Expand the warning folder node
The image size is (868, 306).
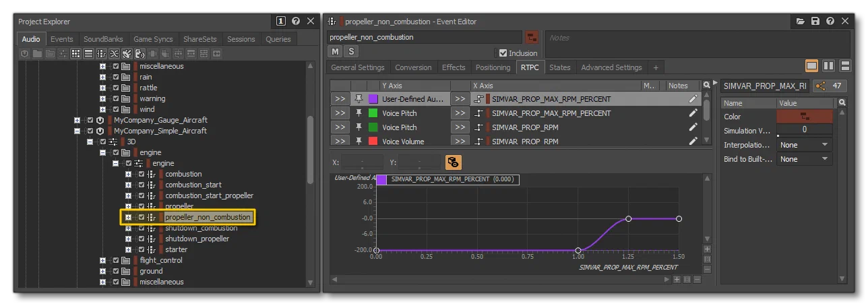(103, 98)
